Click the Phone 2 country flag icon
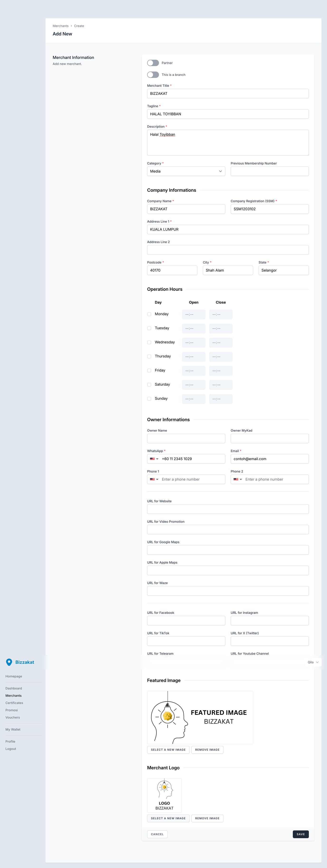Viewport: 327px width, 868px height. tap(236, 479)
